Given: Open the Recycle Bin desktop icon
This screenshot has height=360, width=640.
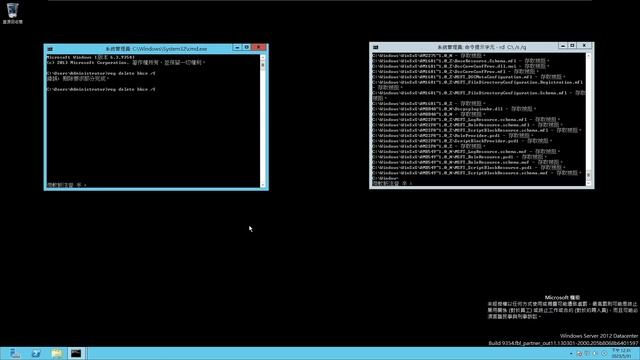Looking at the screenshot, I should [x=13, y=13].
